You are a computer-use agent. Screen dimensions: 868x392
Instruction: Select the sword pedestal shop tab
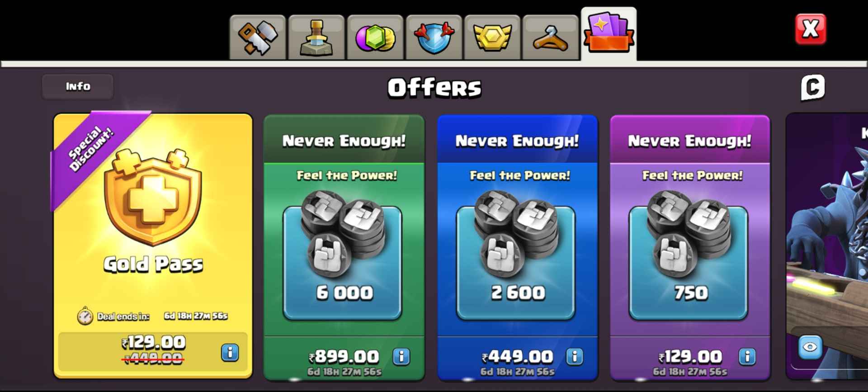pos(316,38)
